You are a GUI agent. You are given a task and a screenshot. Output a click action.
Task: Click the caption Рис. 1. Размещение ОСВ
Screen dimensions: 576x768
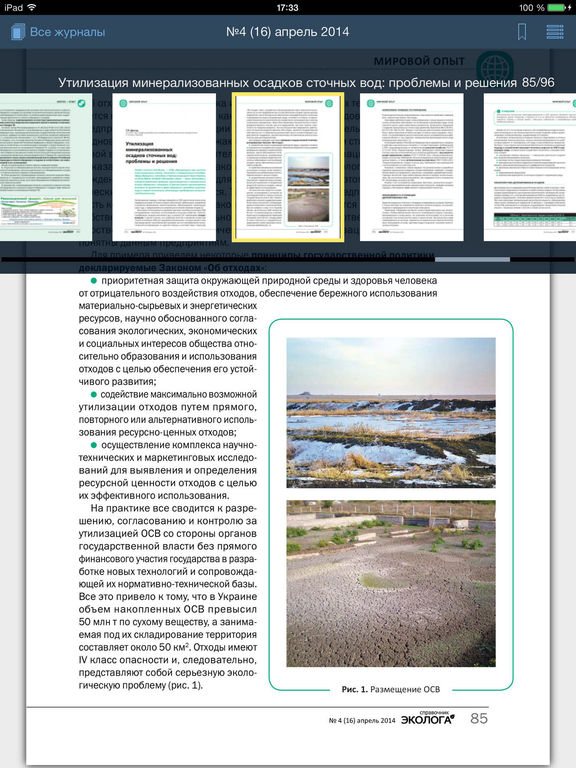coord(391,689)
